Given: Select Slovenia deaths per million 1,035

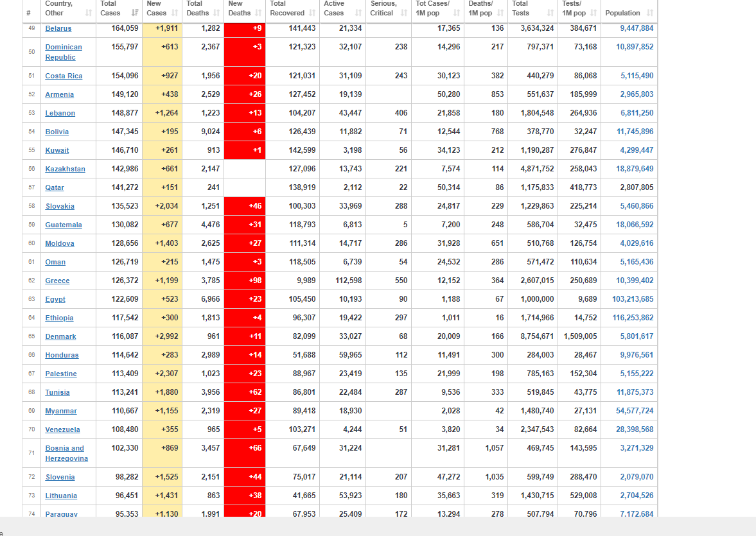Looking at the screenshot, I should pyautogui.click(x=486, y=477).
